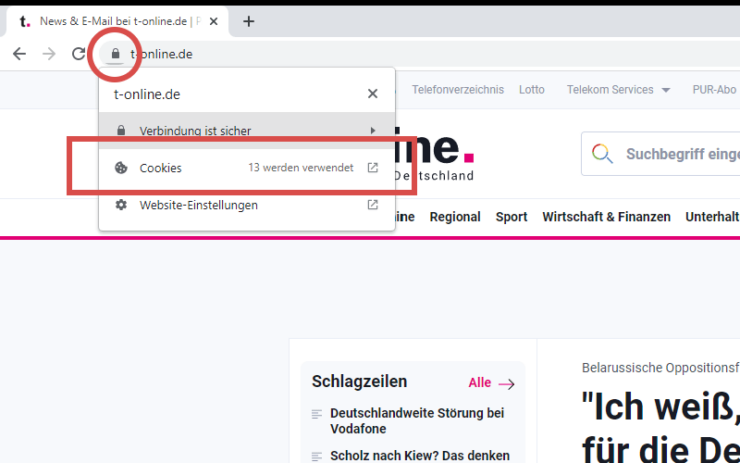Click the Schlagzeilen heading

(x=359, y=381)
